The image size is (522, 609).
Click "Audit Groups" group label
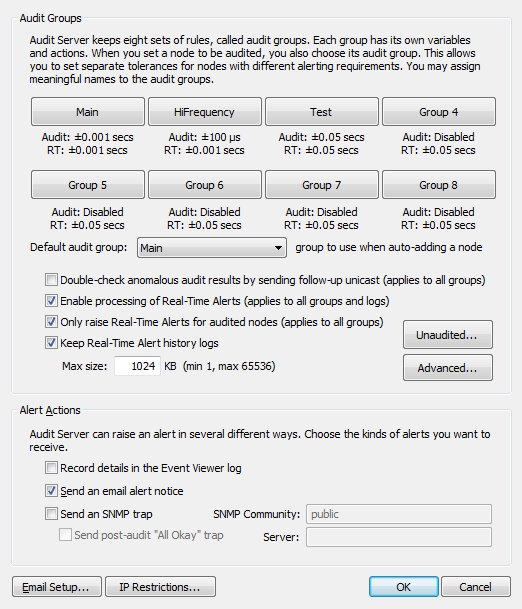point(50,18)
